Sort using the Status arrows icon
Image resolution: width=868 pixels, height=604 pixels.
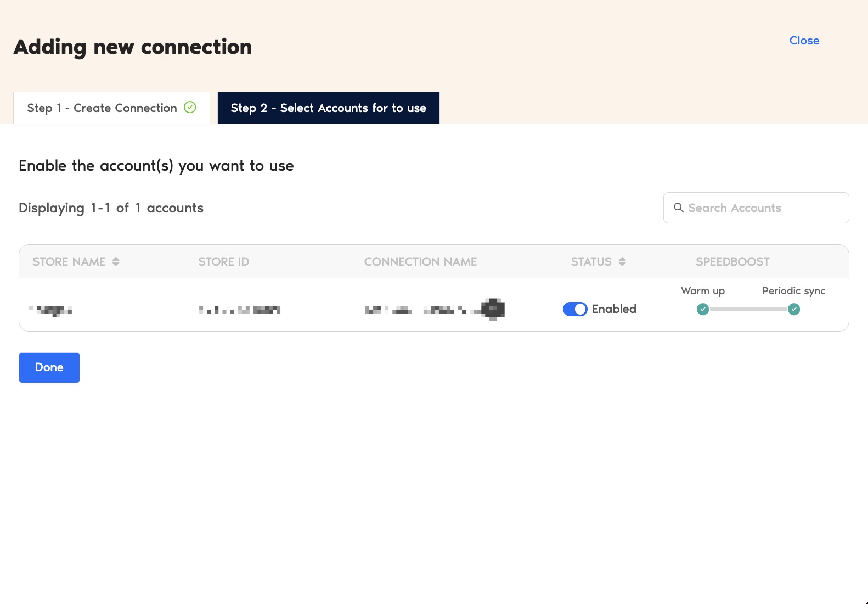622,262
